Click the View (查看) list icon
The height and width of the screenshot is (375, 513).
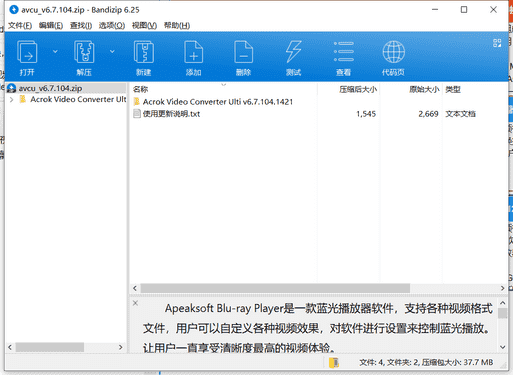click(343, 52)
